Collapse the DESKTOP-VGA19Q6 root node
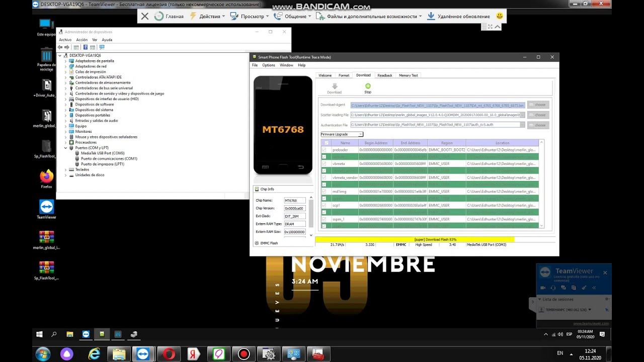 click(60, 55)
